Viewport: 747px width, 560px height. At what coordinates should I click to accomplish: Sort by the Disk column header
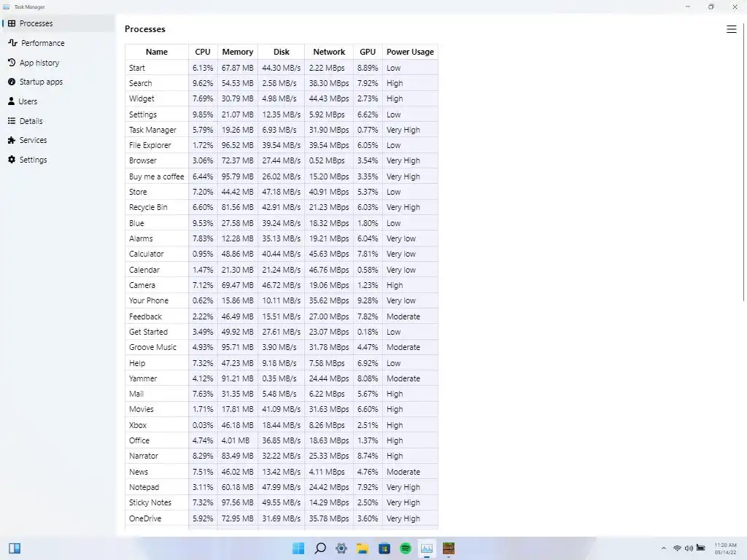coord(281,52)
